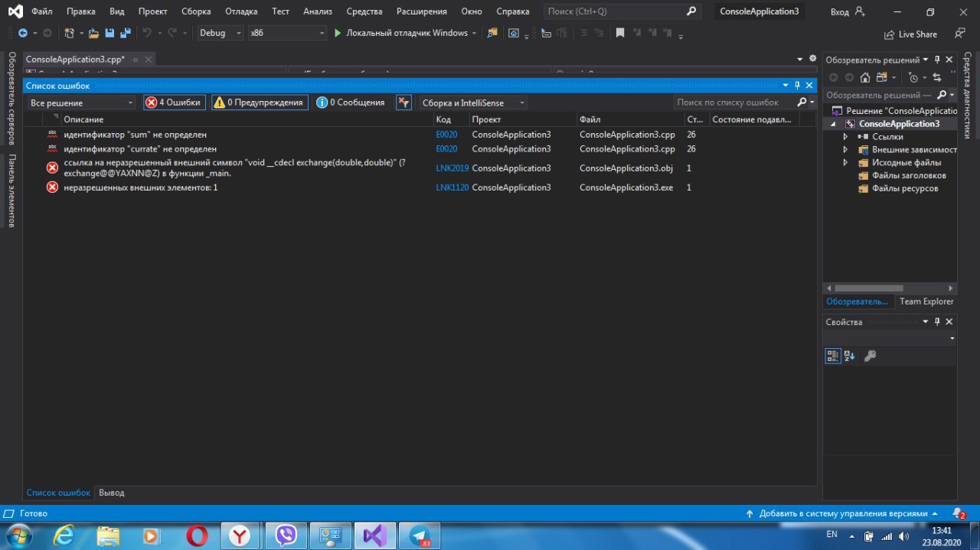Toggle the 0 Сообщения messages filter
The width and height of the screenshot is (980, 550).
click(351, 103)
